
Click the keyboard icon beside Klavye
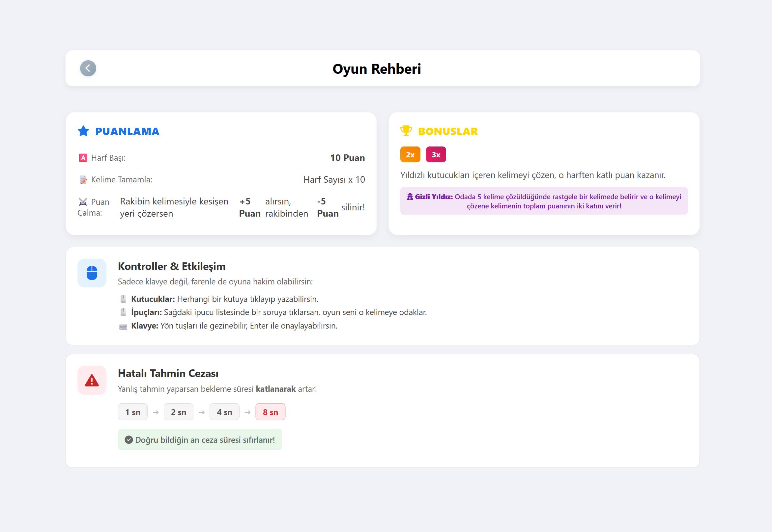tap(123, 326)
